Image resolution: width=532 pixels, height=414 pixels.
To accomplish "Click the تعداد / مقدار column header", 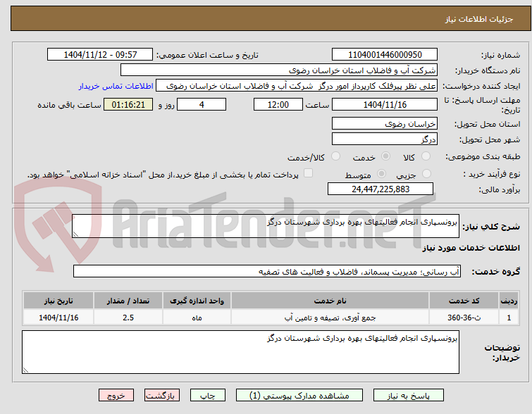I will 128,301.
